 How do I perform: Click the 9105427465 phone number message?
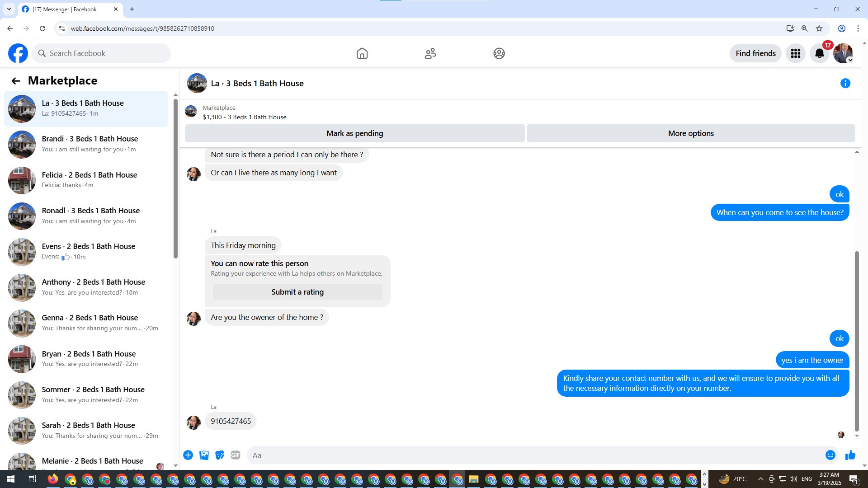231,421
